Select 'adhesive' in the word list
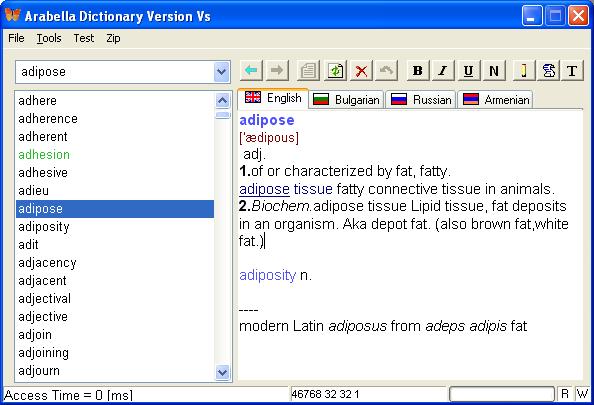Viewport: 594px width, 405px height. coord(115,172)
